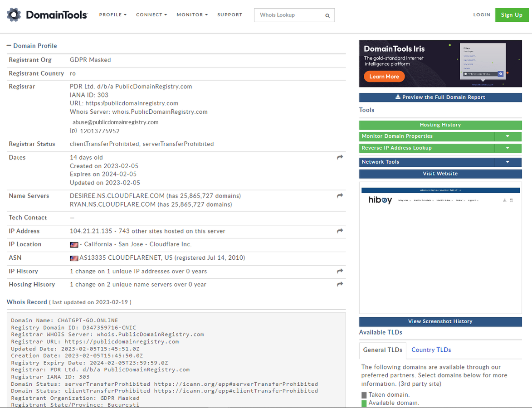Click Preview the Full Domain Report
Image resolution: width=532 pixels, height=408 pixels.
[440, 97]
